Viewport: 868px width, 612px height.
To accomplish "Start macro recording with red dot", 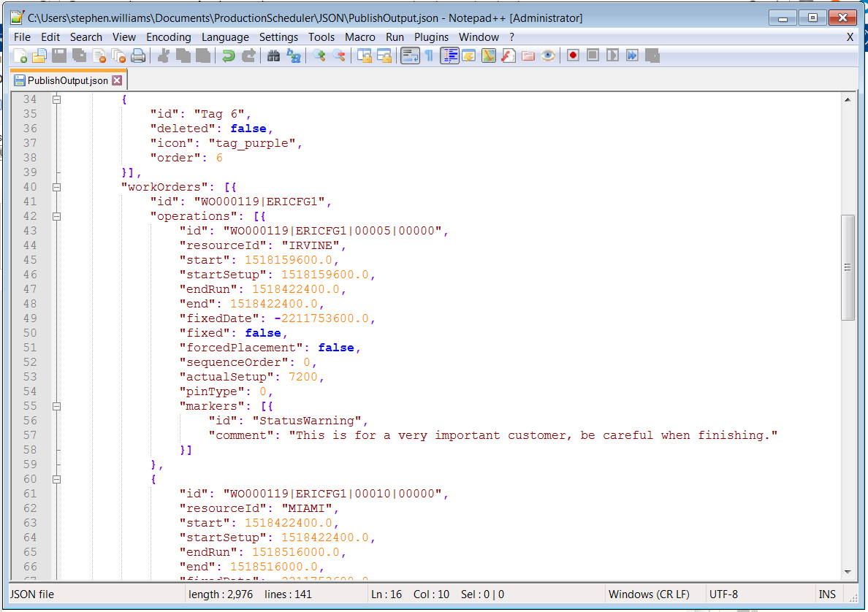I will (573, 56).
